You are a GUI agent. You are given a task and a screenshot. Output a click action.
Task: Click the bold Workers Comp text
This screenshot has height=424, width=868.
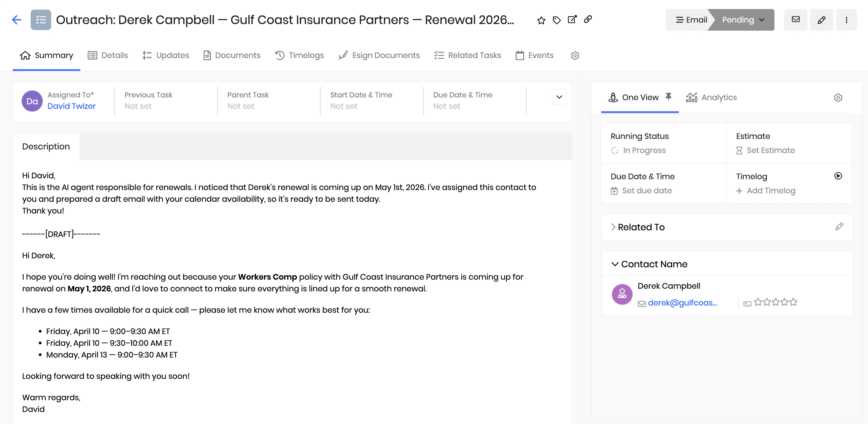(x=267, y=277)
